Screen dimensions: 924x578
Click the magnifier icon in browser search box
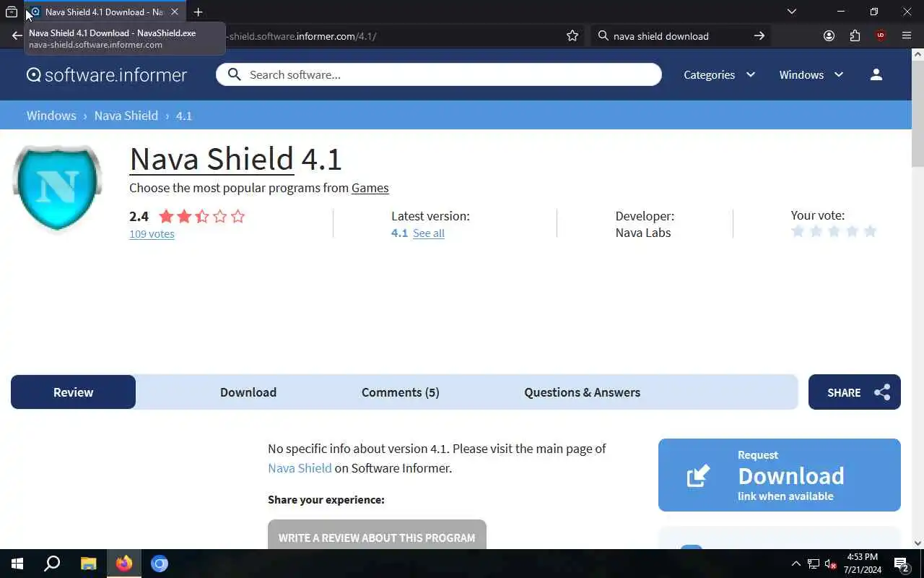click(x=603, y=35)
